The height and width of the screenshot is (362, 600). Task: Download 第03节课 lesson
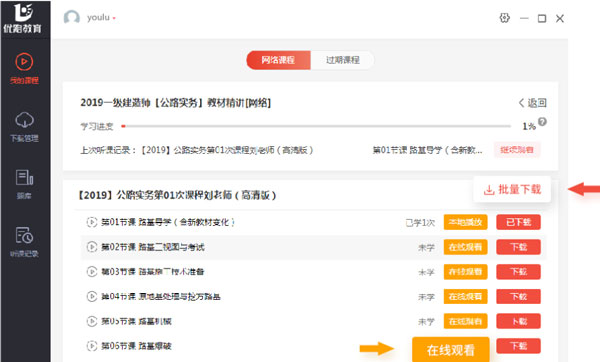coord(518,272)
